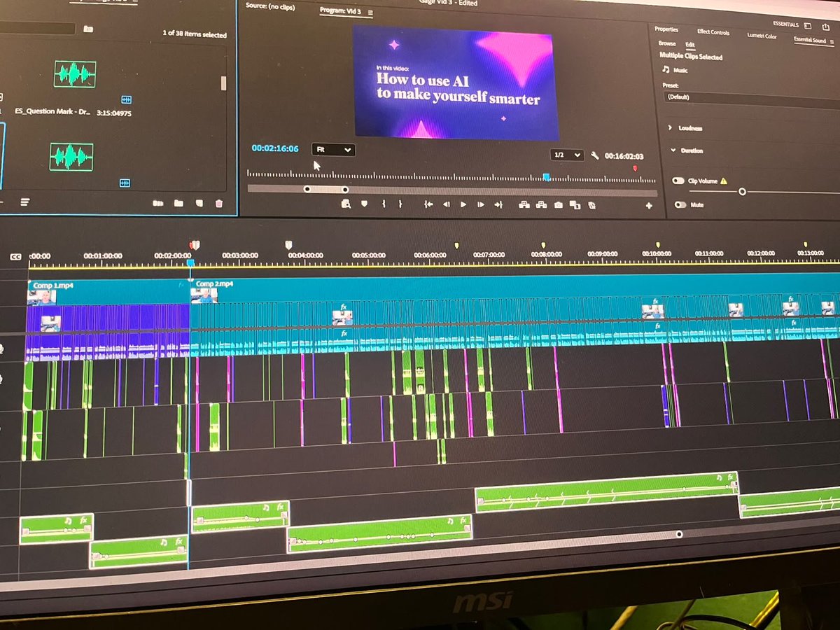
Task: Add a marker using the marker icon
Action: pyautogui.click(x=364, y=204)
